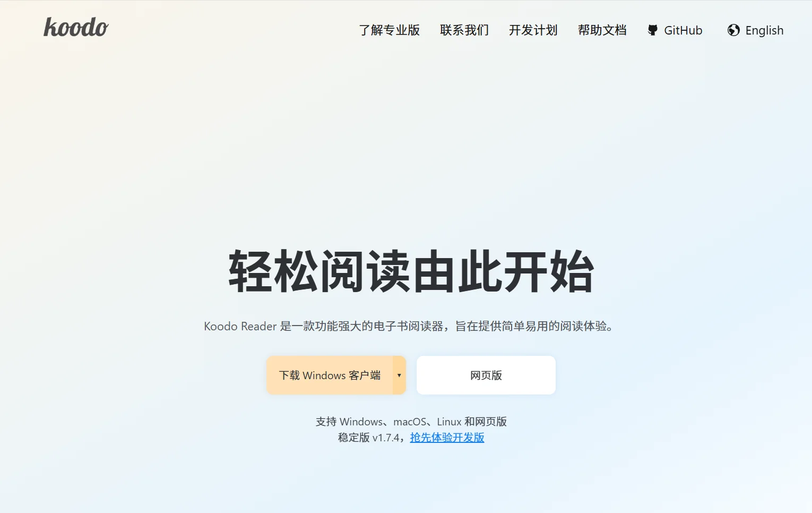Viewport: 812px width, 513px height.
Task: Go to 开发计划 page
Action: pos(533,30)
